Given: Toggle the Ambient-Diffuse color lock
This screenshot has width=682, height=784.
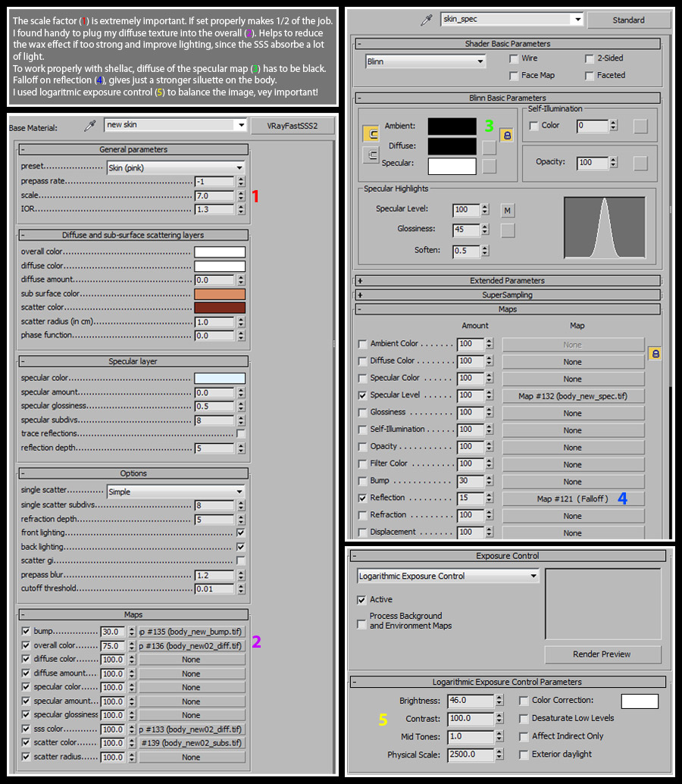Looking at the screenshot, I should (x=371, y=133).
